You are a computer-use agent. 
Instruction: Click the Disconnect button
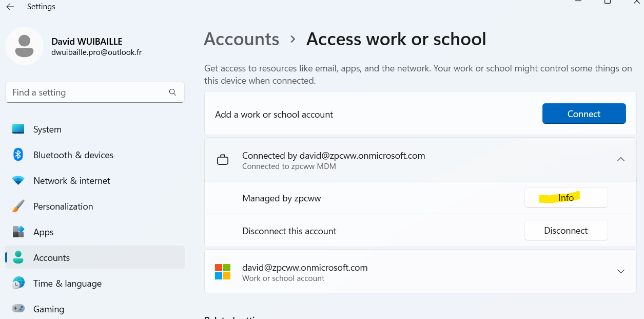tap(566, 231)
